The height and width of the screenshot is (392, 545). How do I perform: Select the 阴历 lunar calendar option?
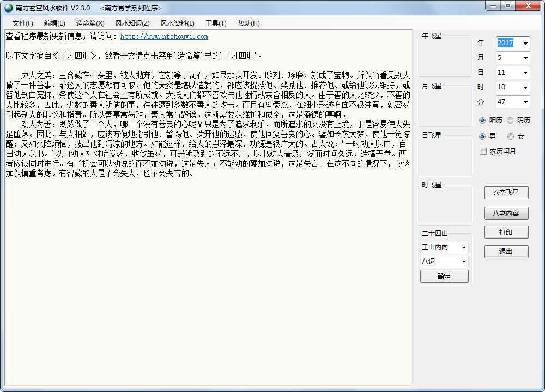tap(510, 121)
